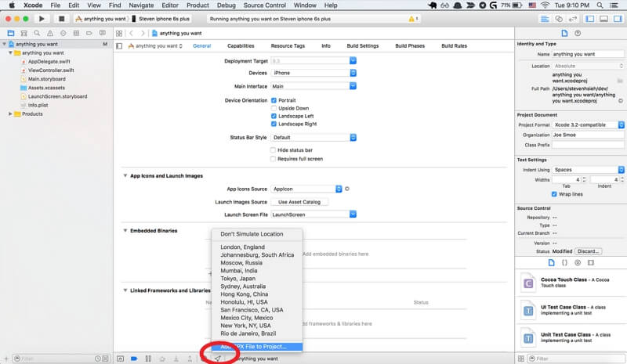
Task: Select Main.storyboard file
Action: point(47,79)
